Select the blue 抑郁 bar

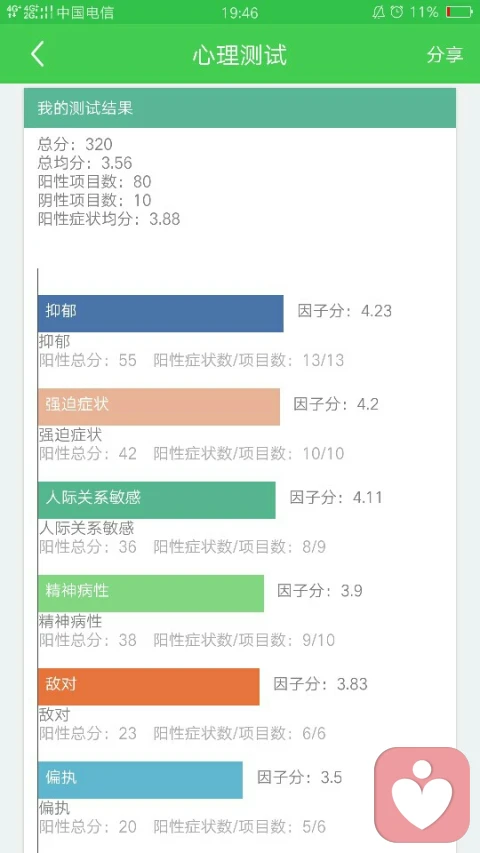click(x=161, y=313)
